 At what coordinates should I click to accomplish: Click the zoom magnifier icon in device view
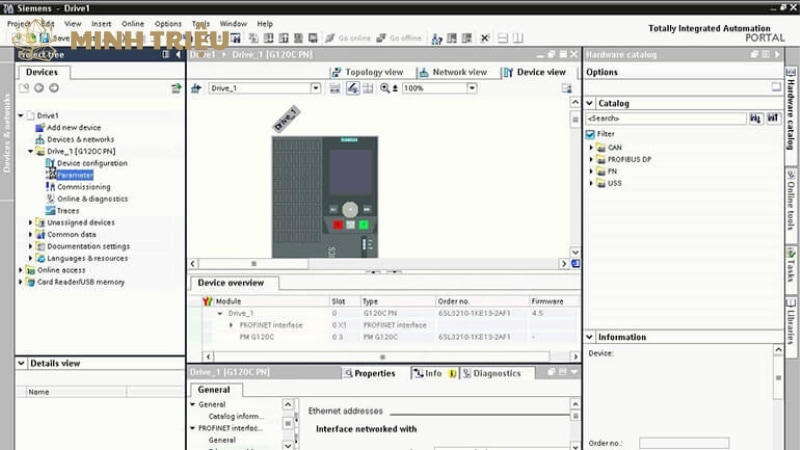[385, 88]
